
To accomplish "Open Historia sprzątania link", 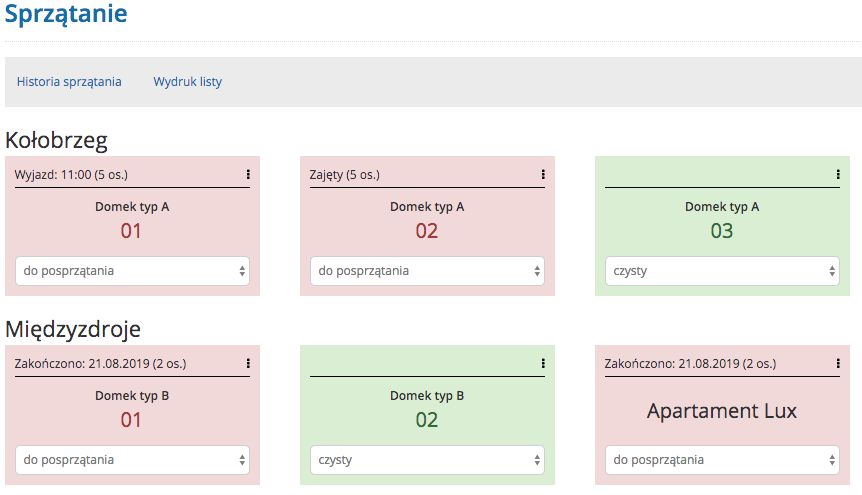I will coord(69,82).
